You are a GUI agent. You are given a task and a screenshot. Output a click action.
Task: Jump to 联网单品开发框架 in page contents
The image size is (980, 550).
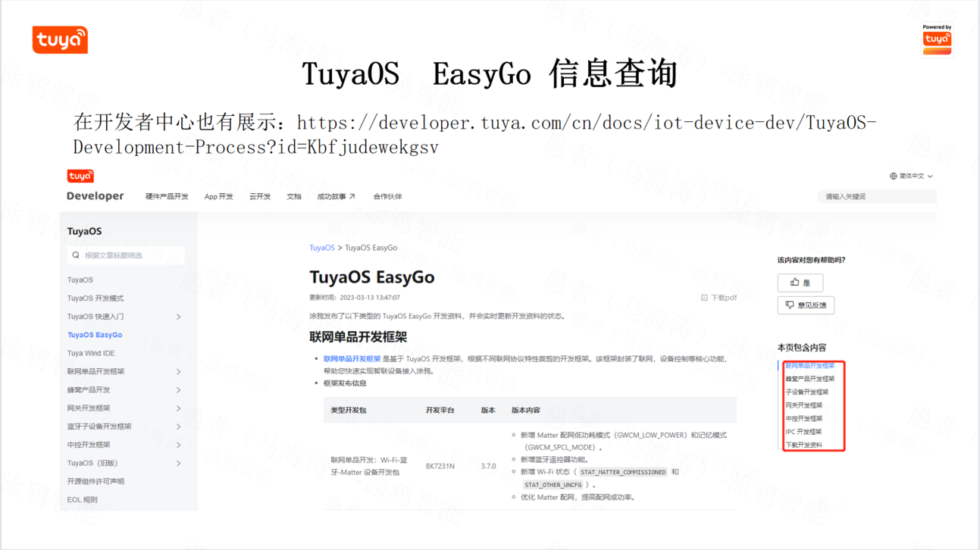[x=809, y=366]
